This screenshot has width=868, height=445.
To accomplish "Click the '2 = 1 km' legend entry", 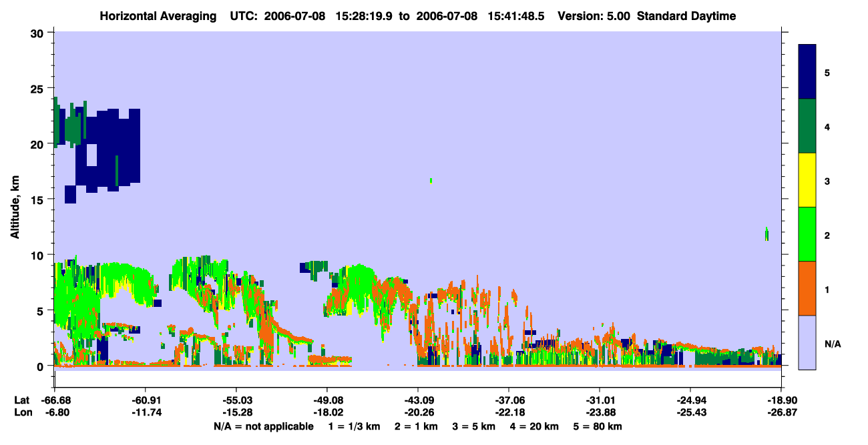I will coord(416,426).
